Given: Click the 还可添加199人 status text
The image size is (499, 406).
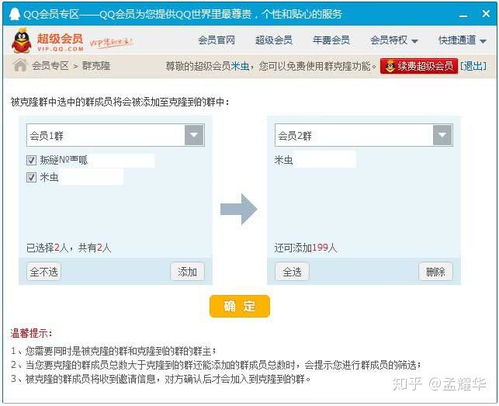Looking at the screenshot, I should coord(305,248).
